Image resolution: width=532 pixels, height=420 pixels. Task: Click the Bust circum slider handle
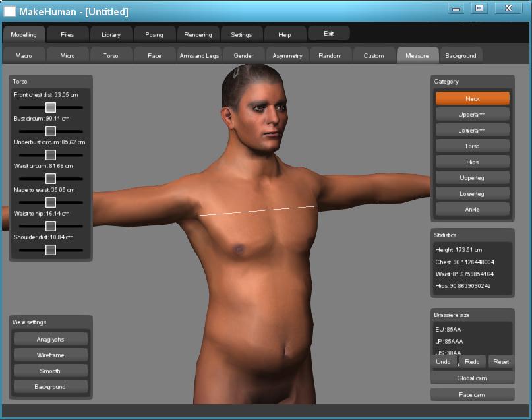click(x=51, y=131)
